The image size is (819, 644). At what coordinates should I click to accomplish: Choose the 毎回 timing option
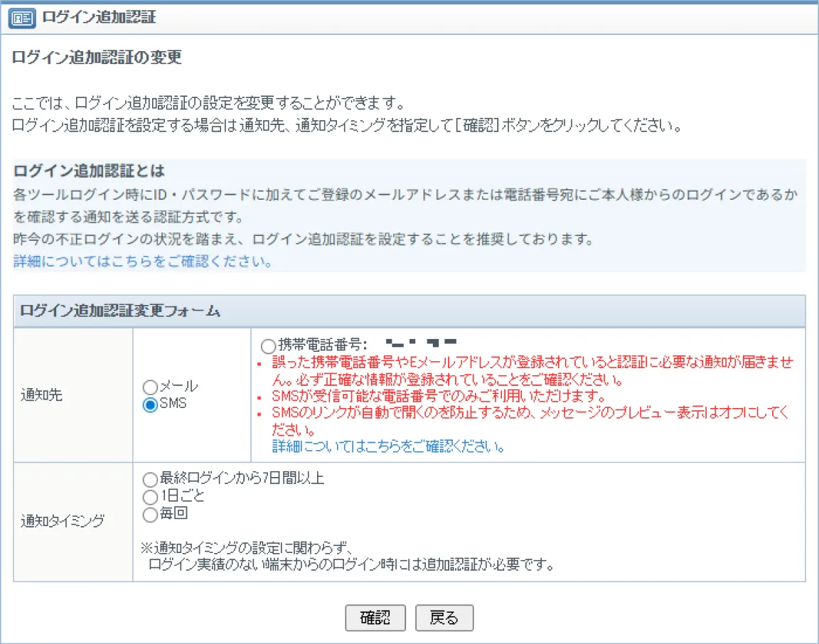pos(150,514)
